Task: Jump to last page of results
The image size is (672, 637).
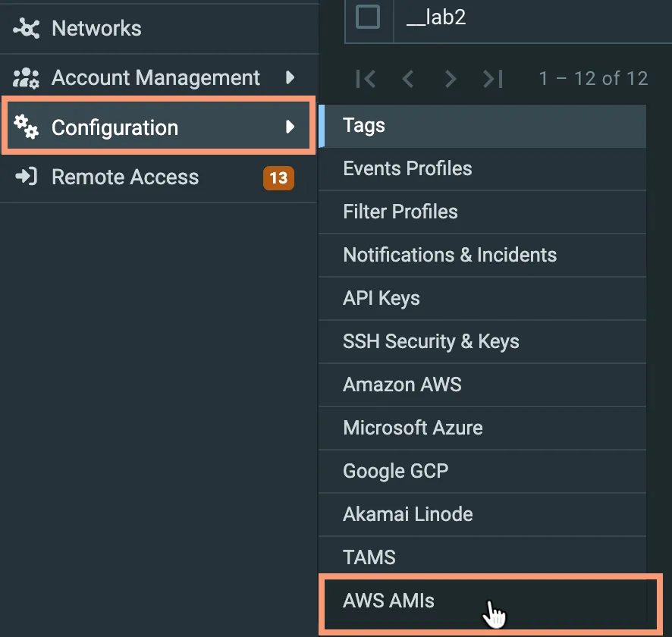Action: pyautogui.click(x=492, y=79)
